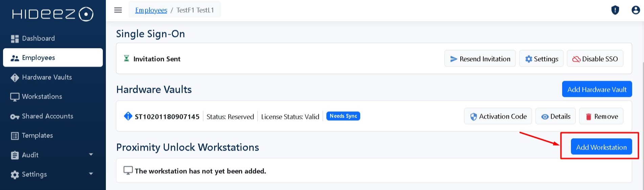Click the HIDEEZ logo
The image size is (644, 190).
(53, 14)
